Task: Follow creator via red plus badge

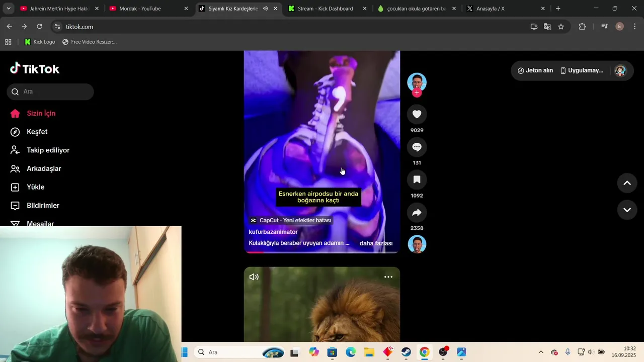Action: tap(417, 93)
